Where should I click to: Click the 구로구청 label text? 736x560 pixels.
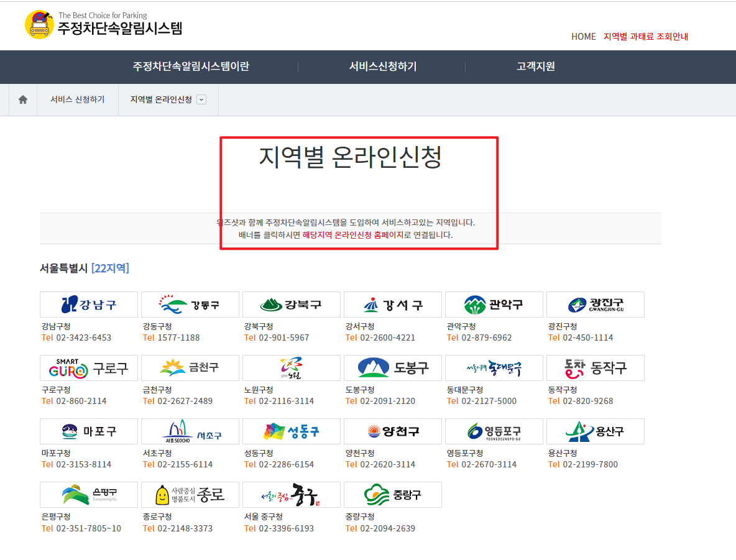(56, 390)
